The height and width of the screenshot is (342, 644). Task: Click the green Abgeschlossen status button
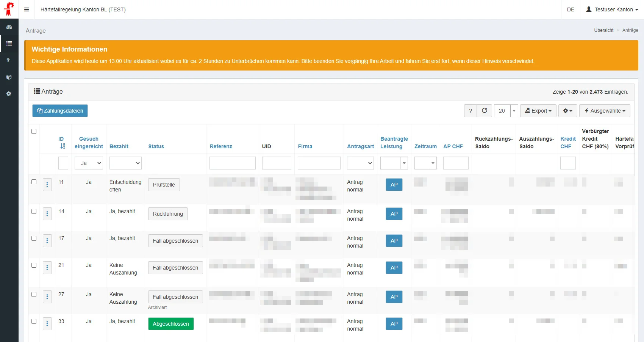(x=171, y=324)
